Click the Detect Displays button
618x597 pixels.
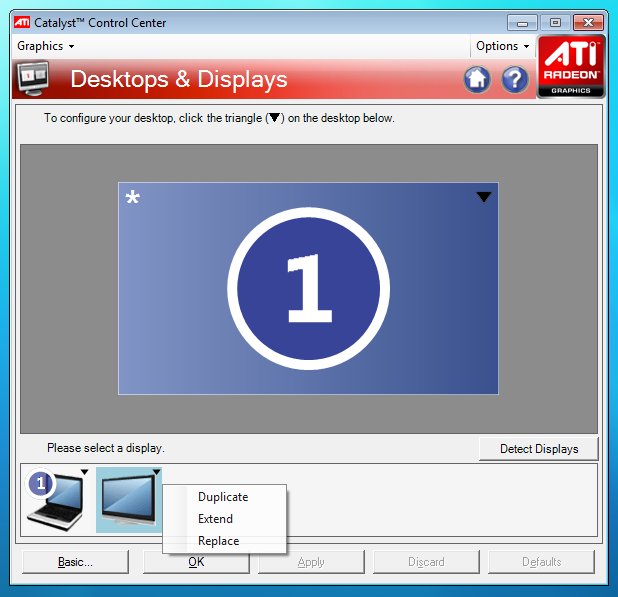click(x=539, y=449)
